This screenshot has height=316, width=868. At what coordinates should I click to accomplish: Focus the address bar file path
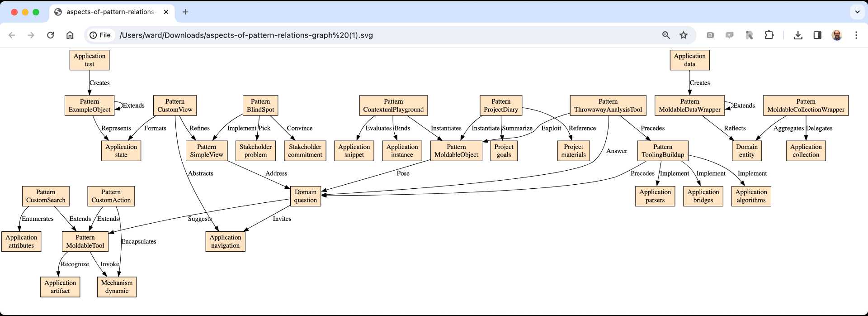pyautogui.click(x=246, y=35)
